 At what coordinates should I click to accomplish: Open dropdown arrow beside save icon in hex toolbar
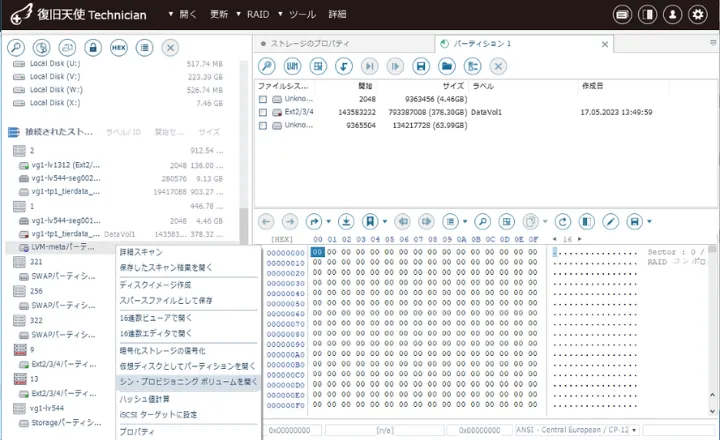coord(649,222)
